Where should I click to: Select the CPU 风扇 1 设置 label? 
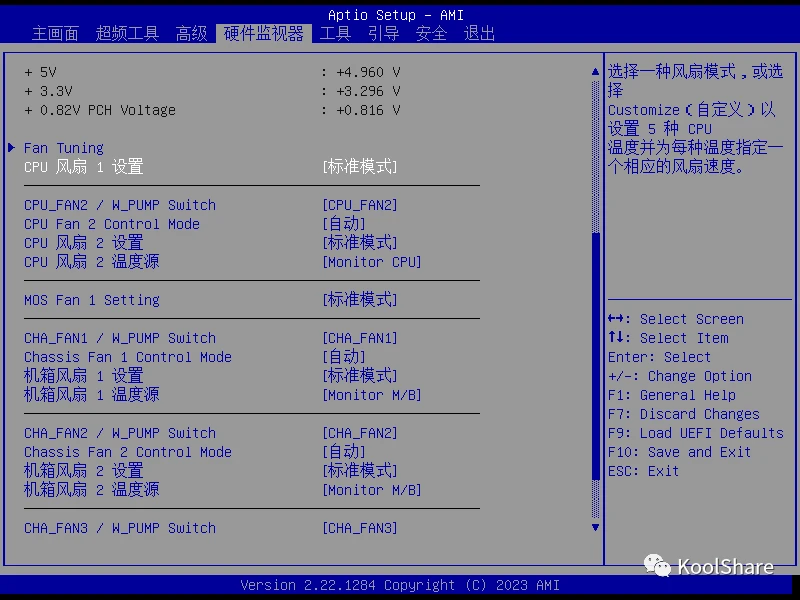click(x=84, y=167)
